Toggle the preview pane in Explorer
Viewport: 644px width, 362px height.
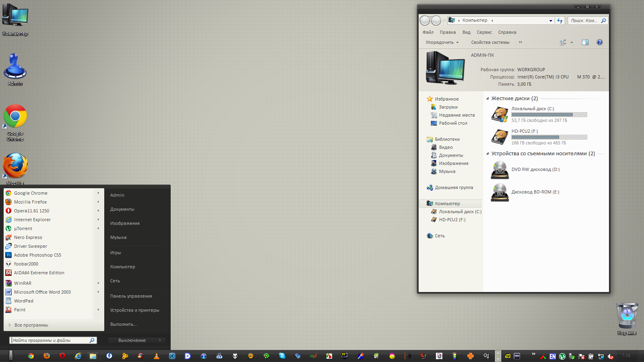585,42
